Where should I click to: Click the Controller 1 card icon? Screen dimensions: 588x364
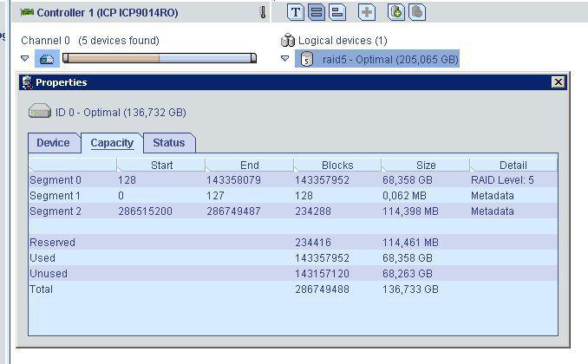[x=26, y=13]
